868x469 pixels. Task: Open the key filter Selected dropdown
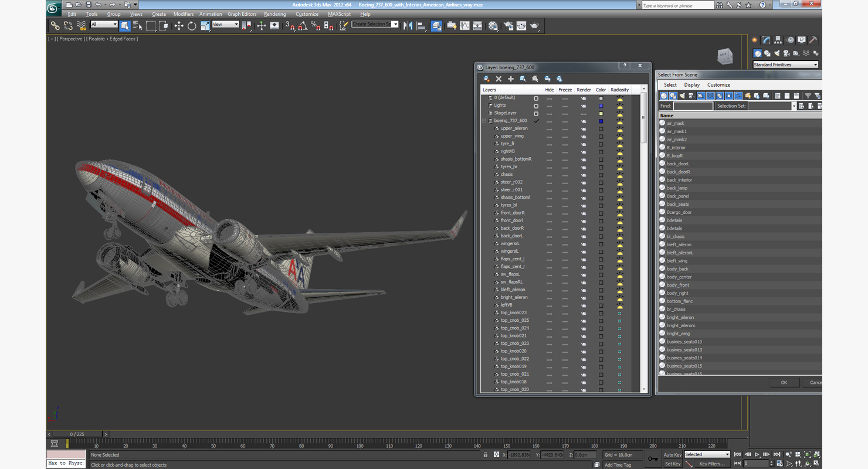coord(707,454)
